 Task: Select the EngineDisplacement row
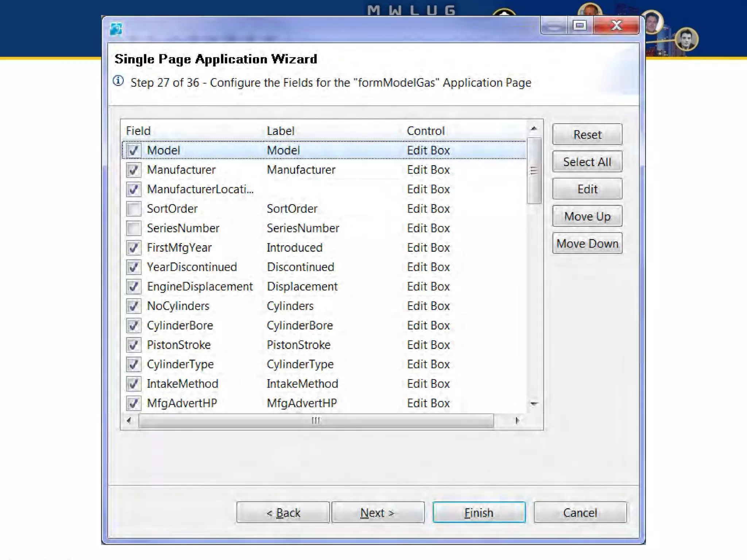pos(200,287)
